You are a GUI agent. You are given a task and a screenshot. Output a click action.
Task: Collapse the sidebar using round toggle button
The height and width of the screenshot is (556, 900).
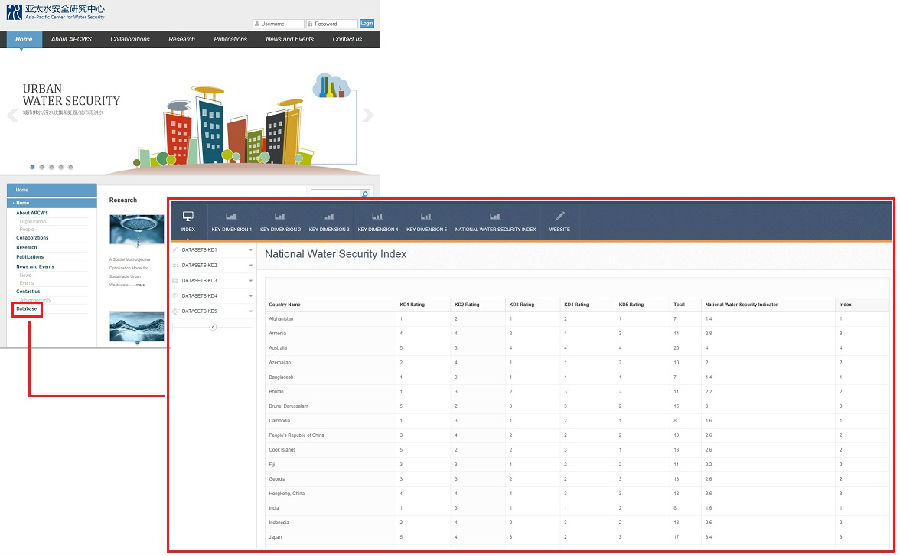(x=212, y=326)
